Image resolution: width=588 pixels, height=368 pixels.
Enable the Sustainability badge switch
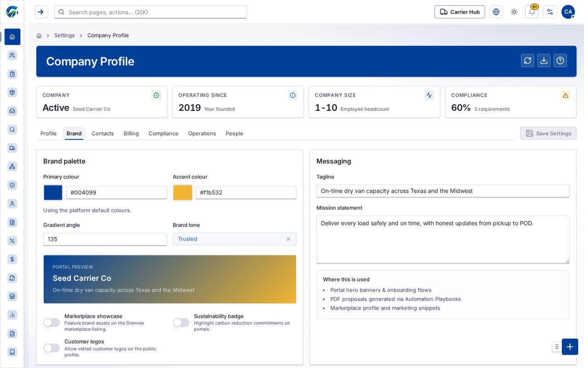[181, 322]
